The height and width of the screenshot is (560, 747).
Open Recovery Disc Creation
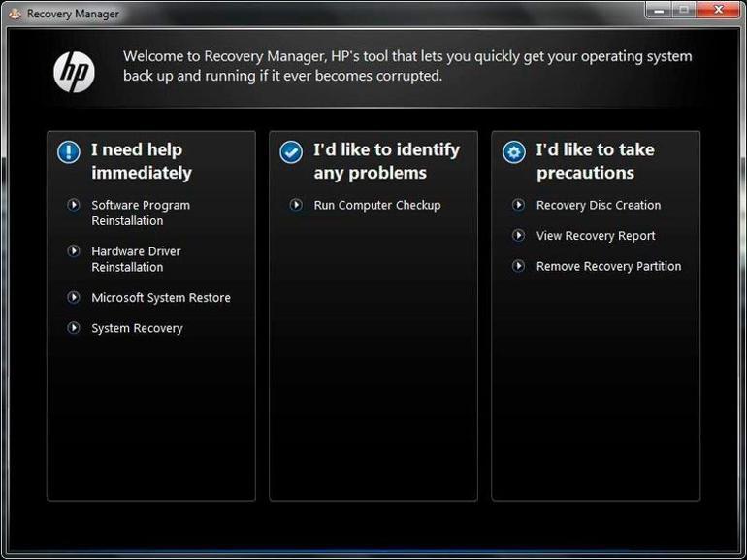[x=599, y=206]
